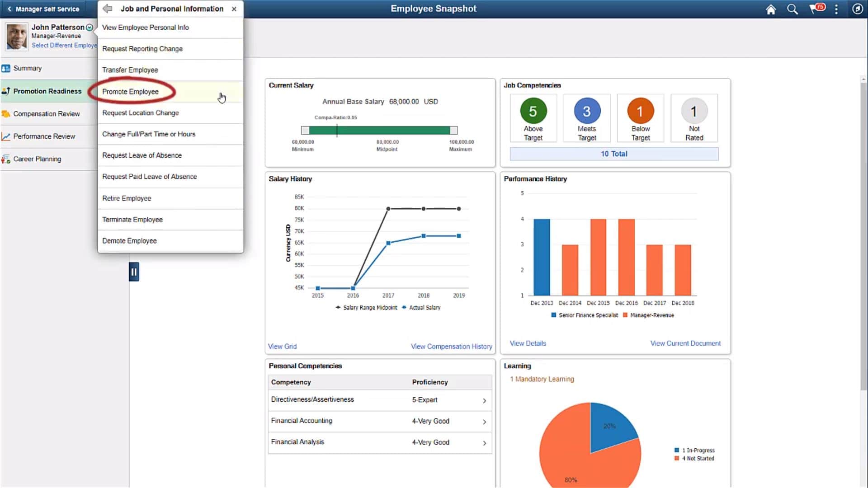Open View Compensation History link
868x488 pixels.
[x=451, y=346]
